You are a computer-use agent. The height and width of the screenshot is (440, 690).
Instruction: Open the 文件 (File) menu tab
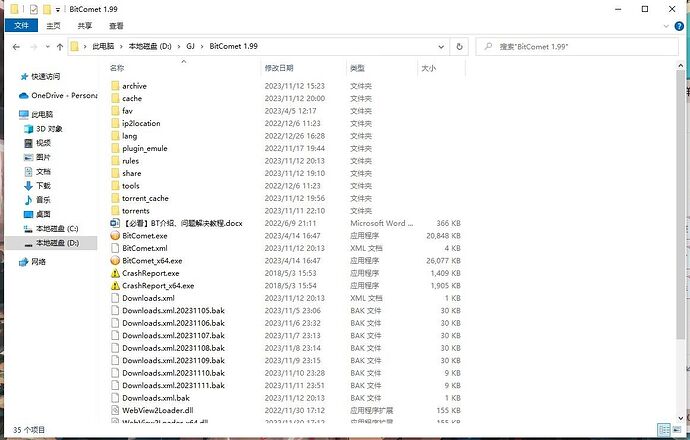(x=21, y=26)
